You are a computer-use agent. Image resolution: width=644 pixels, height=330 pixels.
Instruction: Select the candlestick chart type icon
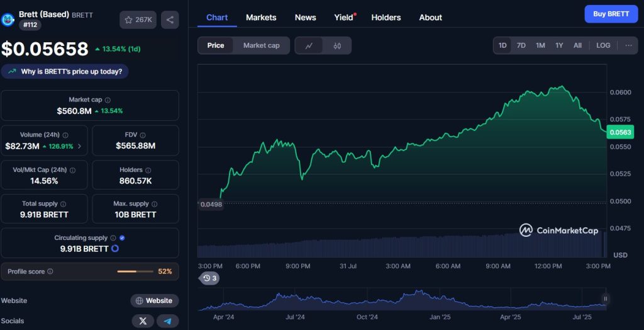[337, 46]
